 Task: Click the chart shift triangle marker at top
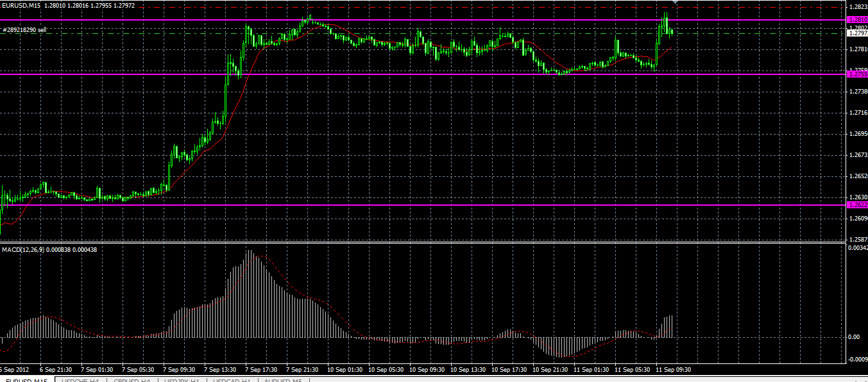674,3
